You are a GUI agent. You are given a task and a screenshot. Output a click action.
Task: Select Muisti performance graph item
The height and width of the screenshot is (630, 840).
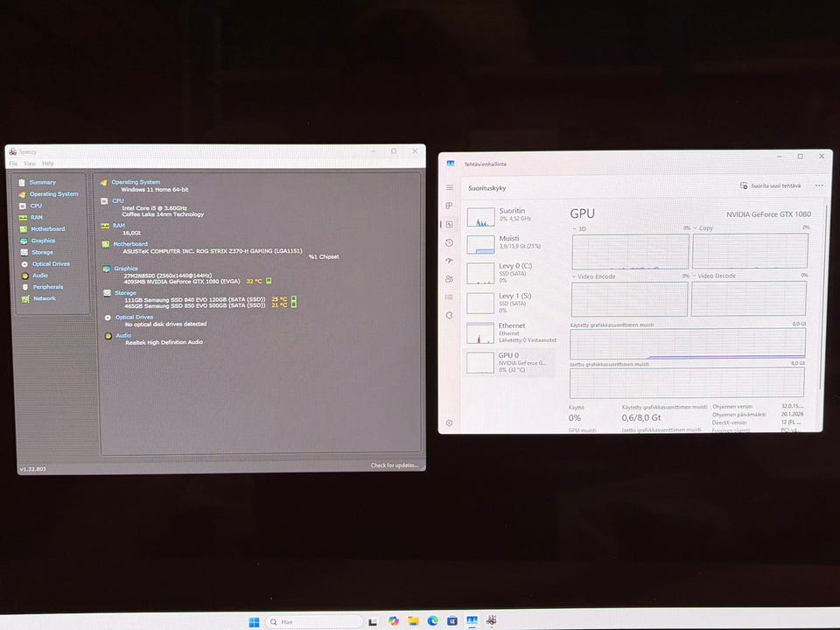point(509,242)
